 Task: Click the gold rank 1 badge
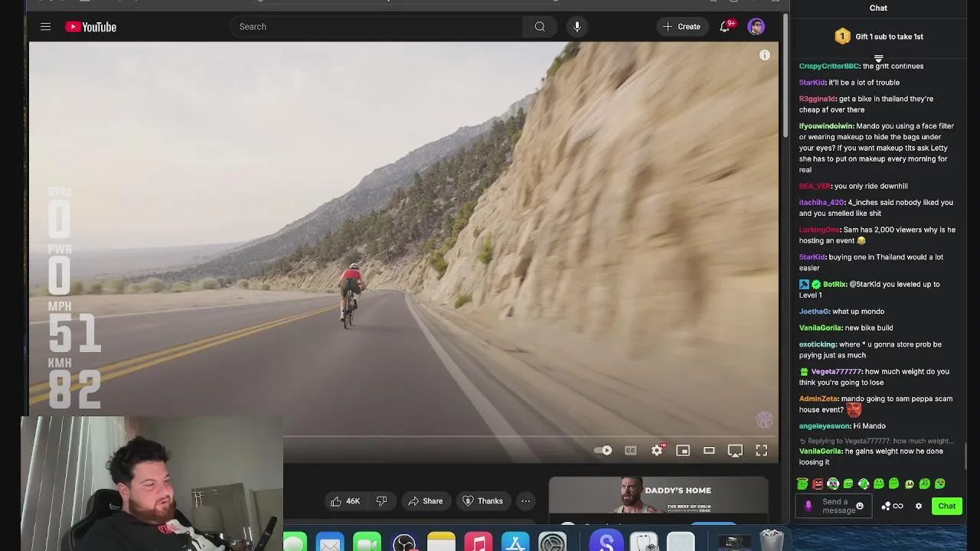point(842,37)
